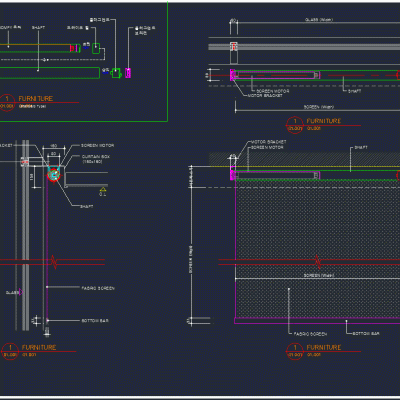The image size is (400, 400).
Task: Select the magenta bottom bar of the elevation
Action: point(317,321)
